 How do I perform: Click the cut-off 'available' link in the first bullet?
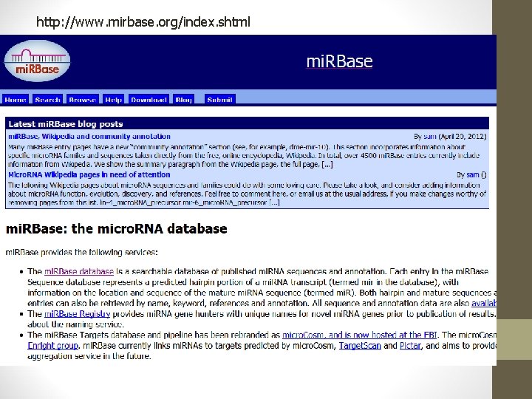484,303
